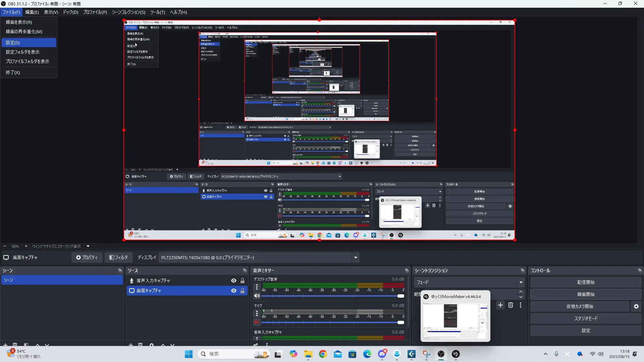This screenshot has height=362, width=644.
Task: Pop out the 音声ミキサー dock panel
Action: point(407,270)
